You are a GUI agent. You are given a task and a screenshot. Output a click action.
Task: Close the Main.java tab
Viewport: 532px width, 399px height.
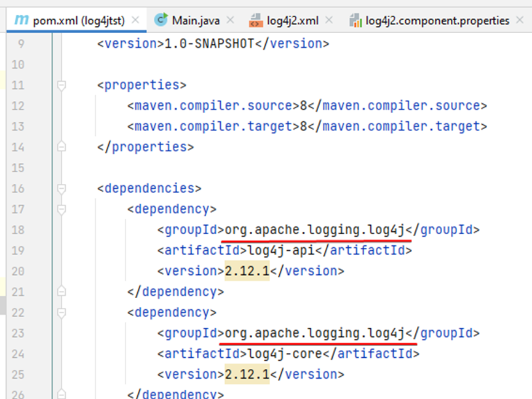coord(231,20)
